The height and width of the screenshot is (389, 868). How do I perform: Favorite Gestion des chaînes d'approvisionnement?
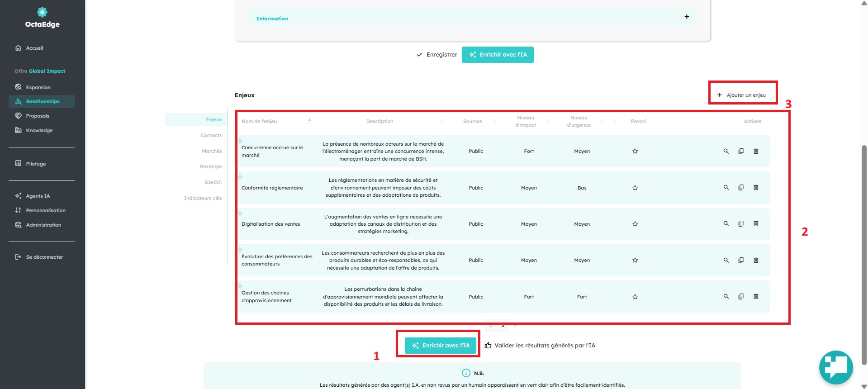635,297
